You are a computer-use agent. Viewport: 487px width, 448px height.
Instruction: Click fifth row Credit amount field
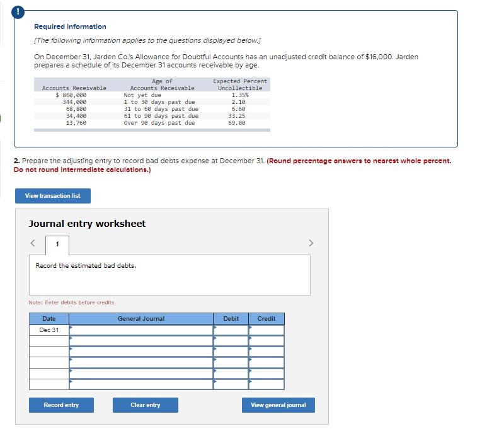coord(266,374)
